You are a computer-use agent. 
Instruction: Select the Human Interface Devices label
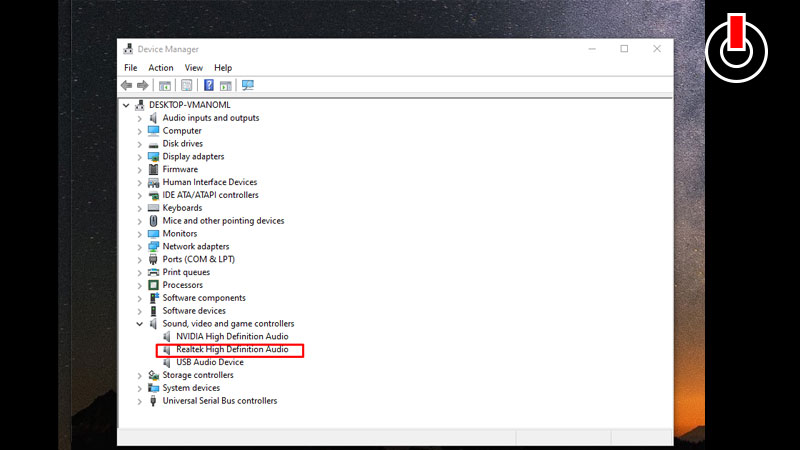[210, 182]
